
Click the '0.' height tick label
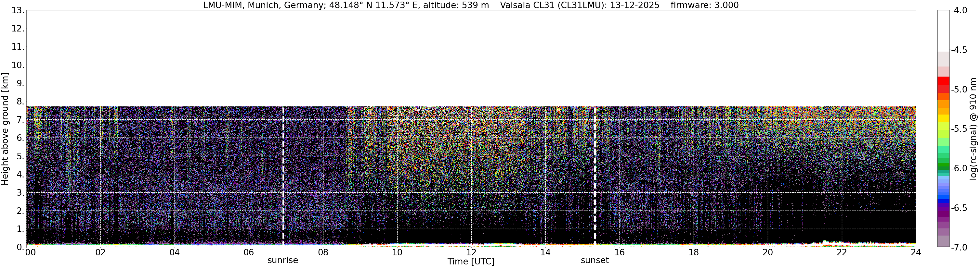tap(20, 247)
